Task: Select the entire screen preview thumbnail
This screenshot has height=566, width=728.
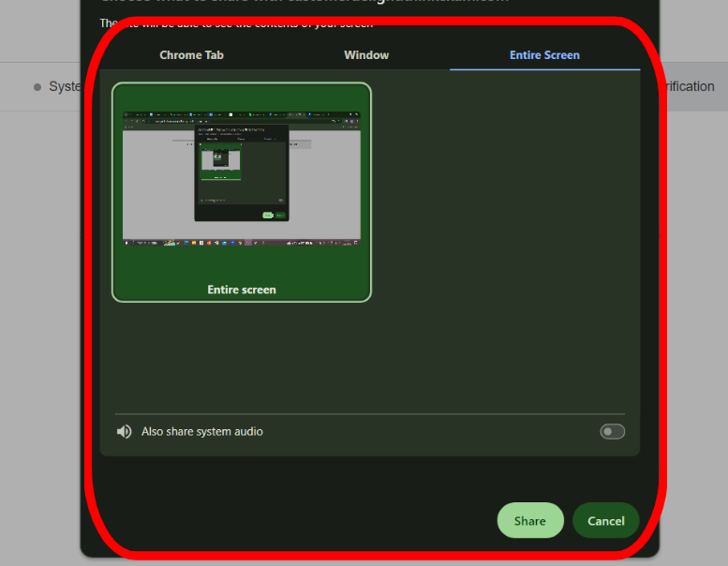Action: 242,183
